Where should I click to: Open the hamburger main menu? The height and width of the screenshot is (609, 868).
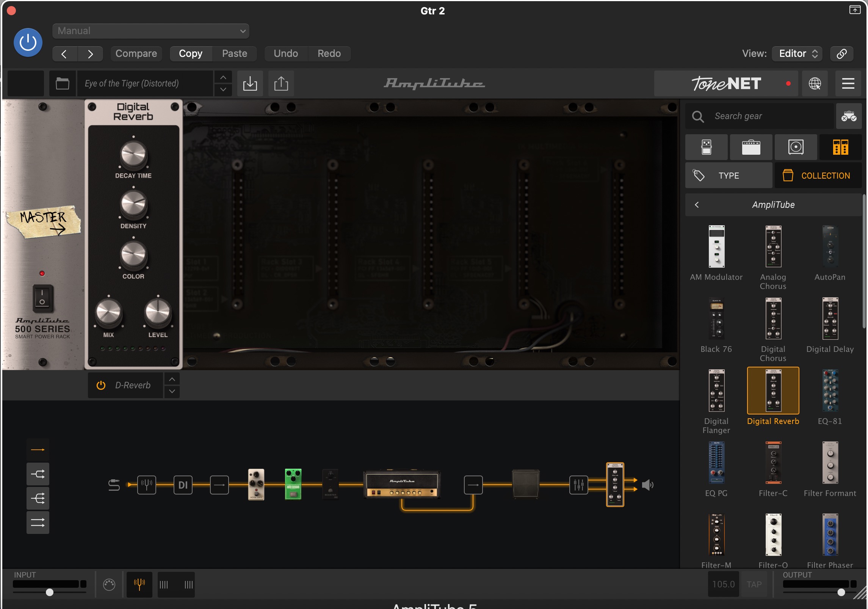(848, 83)
